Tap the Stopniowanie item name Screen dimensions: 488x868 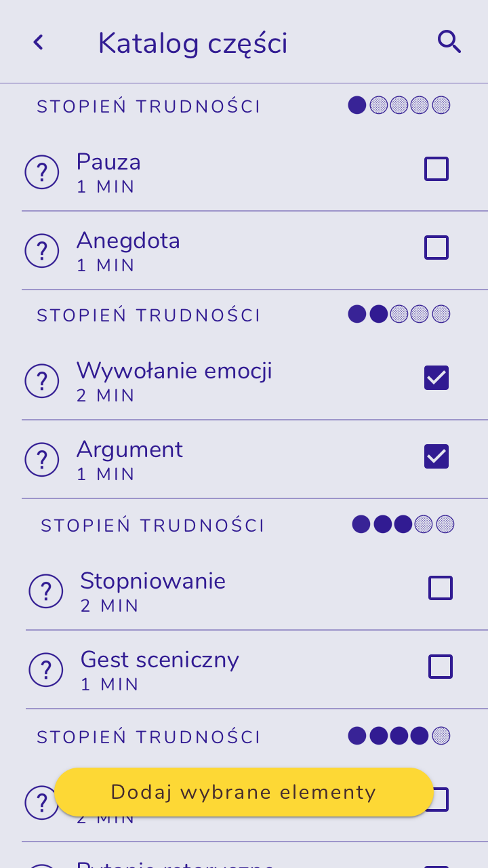tap(153, 581)
